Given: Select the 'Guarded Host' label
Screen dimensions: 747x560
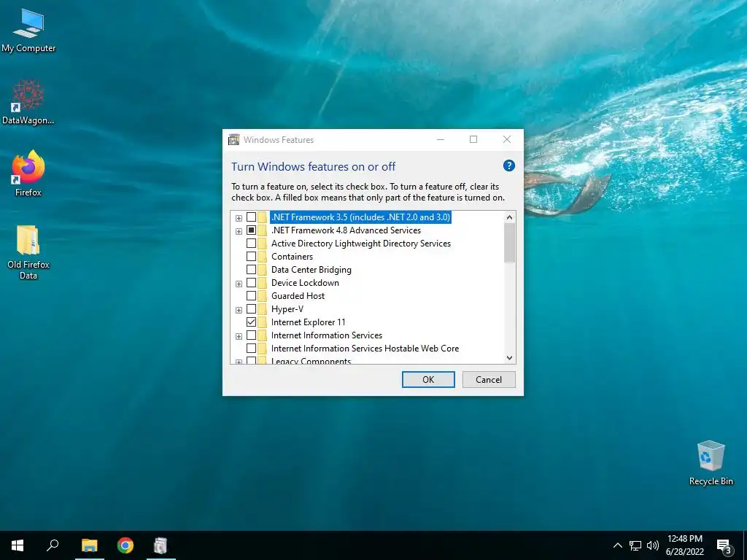Looking at the screenshot, I should click(298, 296).
